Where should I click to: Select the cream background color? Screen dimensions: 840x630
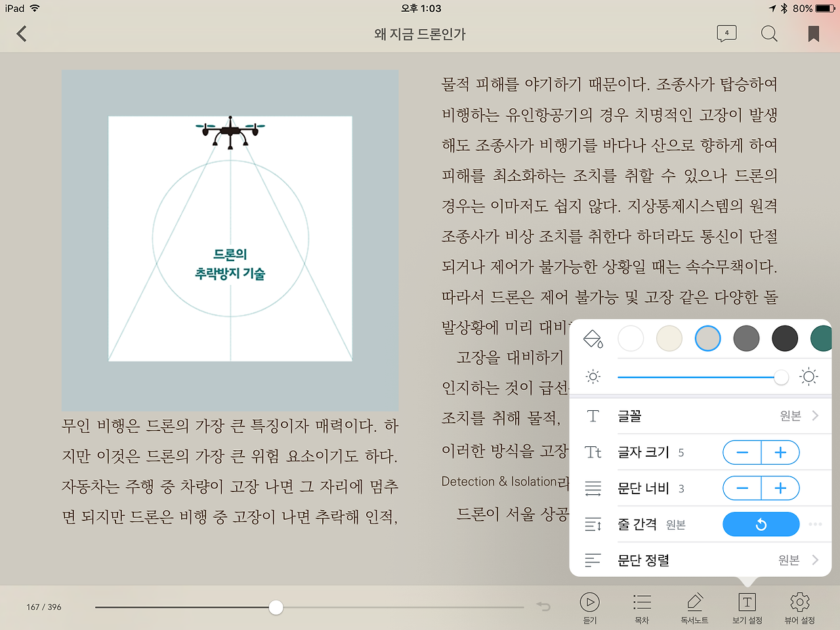669,339
